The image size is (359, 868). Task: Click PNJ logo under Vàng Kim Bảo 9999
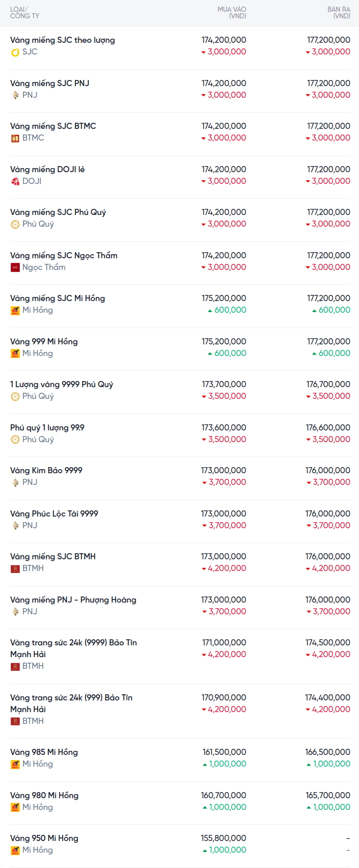[x=15, y=482]
